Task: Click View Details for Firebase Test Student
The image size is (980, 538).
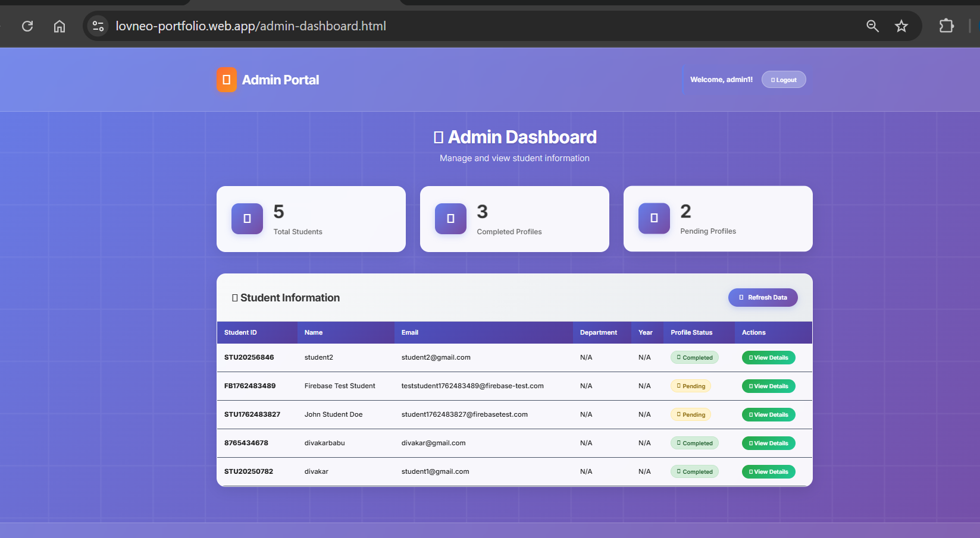Action: tap(768, 386)
